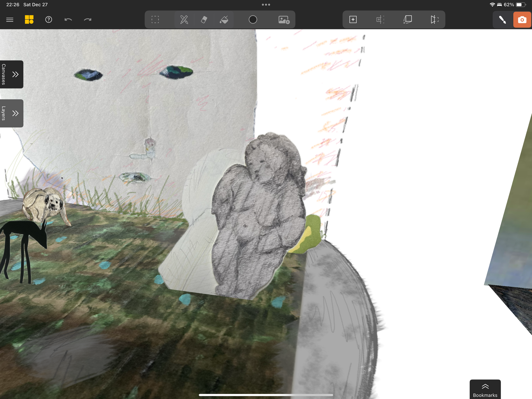The width and height of the screenshot is (532, 399).
Task: Open the help question mark
Action: coord(49,20)
